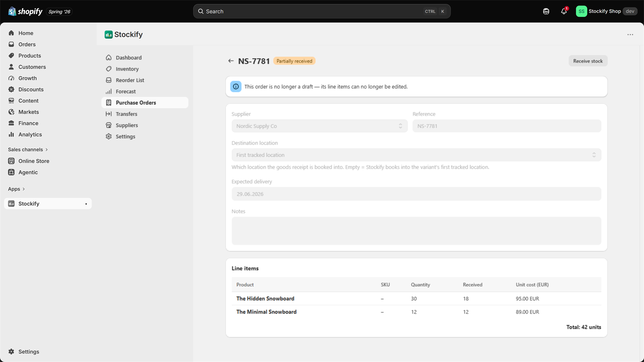Click the Discounts icon in sidebar
Image resolution: width=644 pixels, height=362 pixels.
click(11, 89)
